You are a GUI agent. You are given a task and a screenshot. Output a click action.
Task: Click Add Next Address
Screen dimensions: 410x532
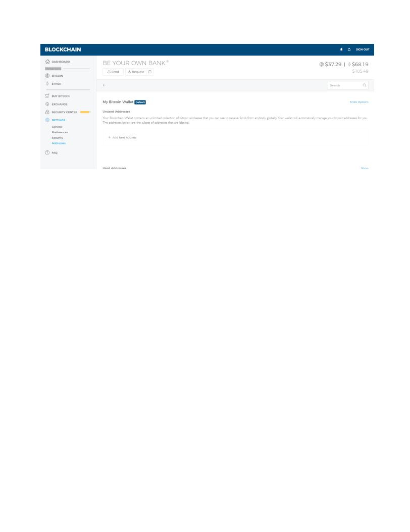[122, 138]
